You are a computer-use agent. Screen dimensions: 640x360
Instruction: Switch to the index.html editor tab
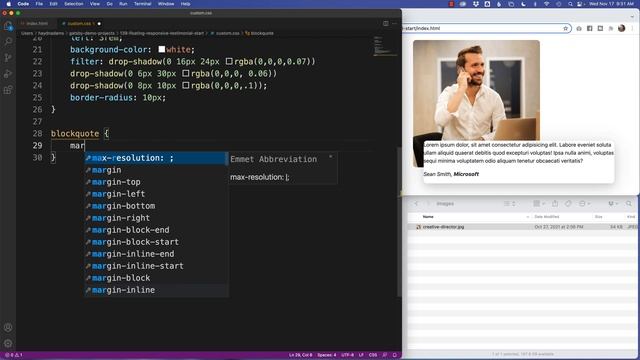[36, 23]
